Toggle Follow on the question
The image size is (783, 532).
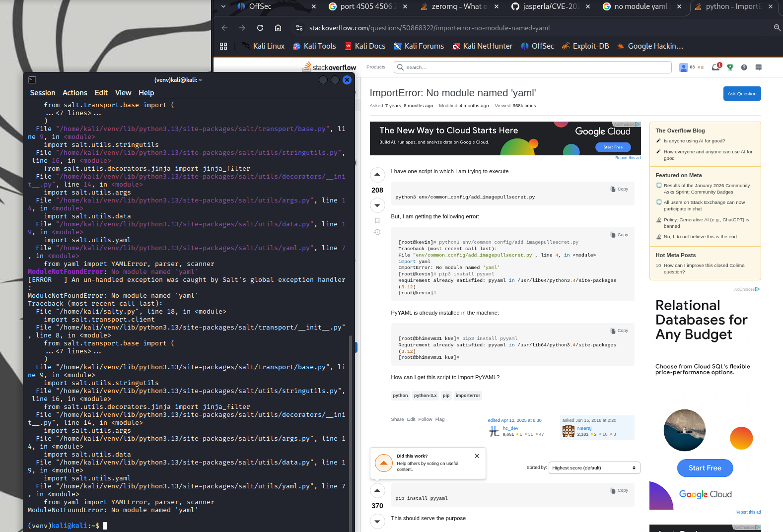(x=425, y=419)
